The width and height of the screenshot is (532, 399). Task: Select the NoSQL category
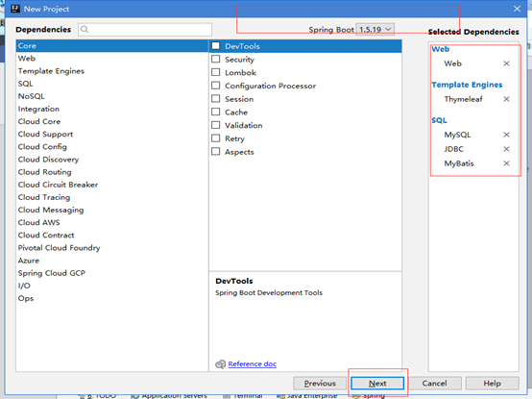[x=112, y=96]
